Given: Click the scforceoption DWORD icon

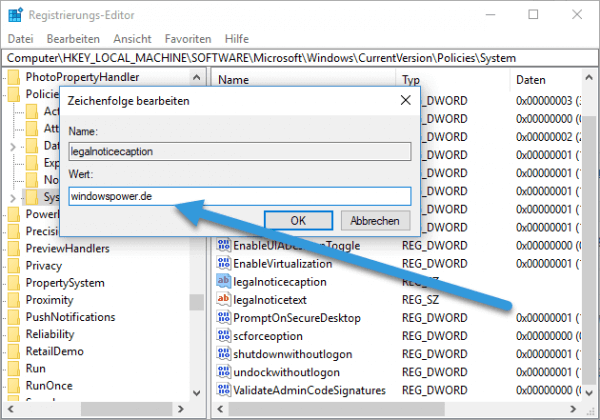Looking at the screenshot, I should tap(223, 336).
